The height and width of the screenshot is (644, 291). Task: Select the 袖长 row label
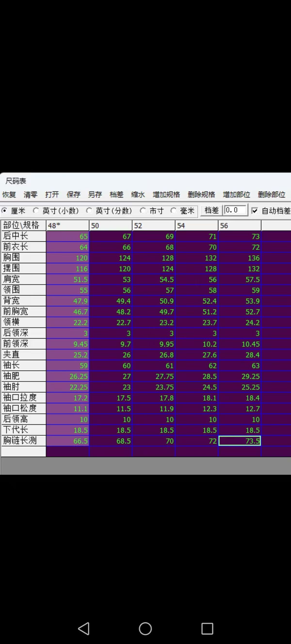click(x=24, y=365)
